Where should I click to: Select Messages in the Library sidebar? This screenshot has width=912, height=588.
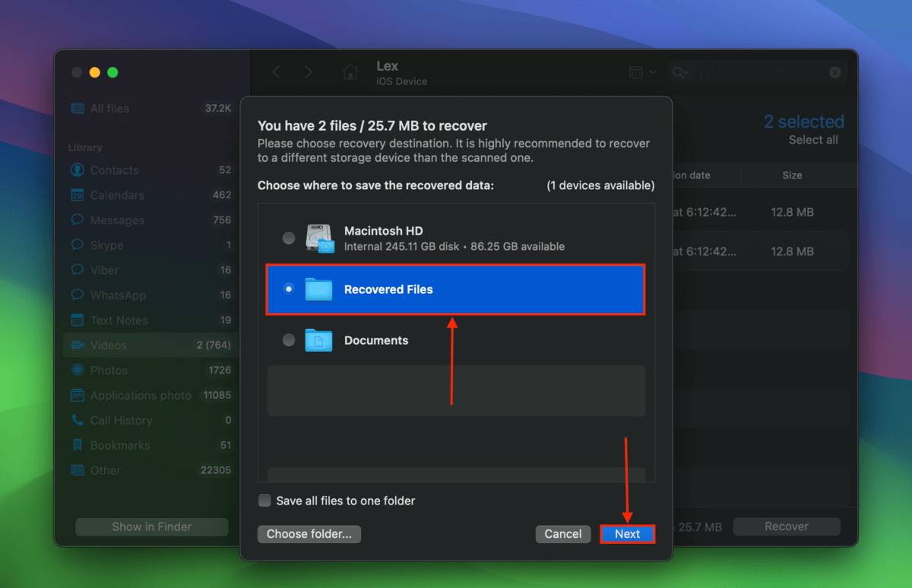tap(117, 220)
